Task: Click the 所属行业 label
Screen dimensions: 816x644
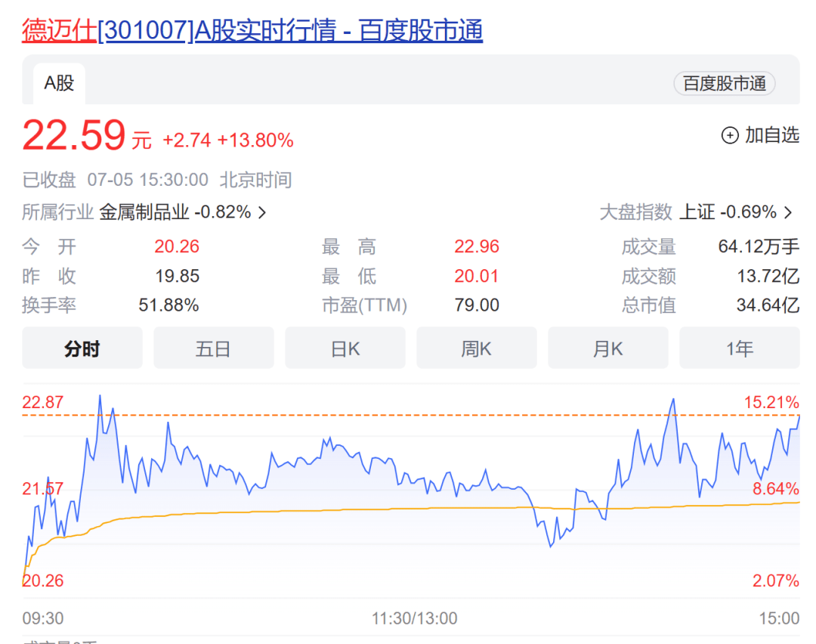Action: [57, 212]
